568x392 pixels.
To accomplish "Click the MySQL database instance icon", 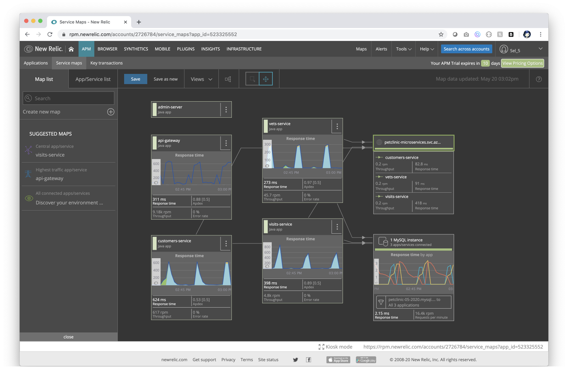I will pos(383,241).
